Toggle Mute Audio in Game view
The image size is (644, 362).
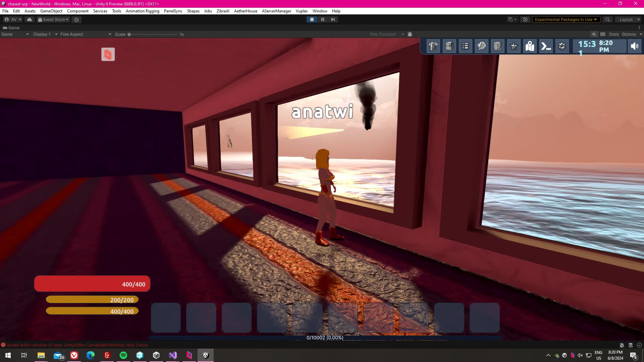pyautogui.click(x=594, y=34)
